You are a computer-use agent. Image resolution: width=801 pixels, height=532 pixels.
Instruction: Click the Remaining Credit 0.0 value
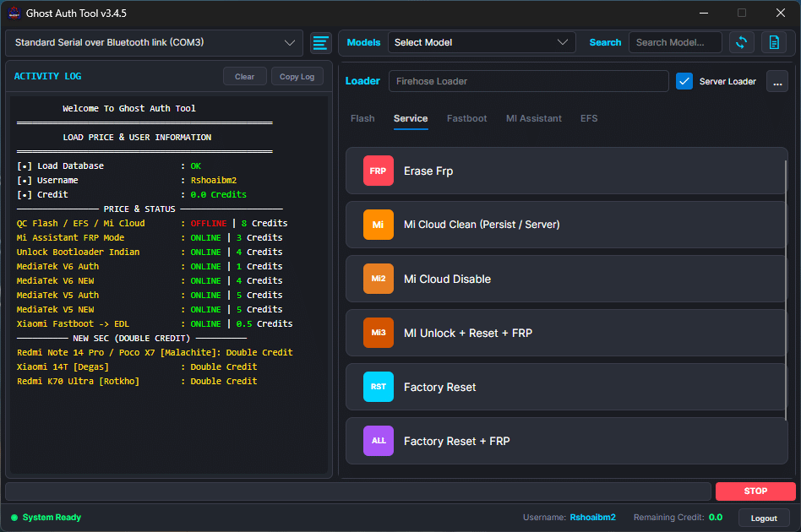tap(715, 518)
